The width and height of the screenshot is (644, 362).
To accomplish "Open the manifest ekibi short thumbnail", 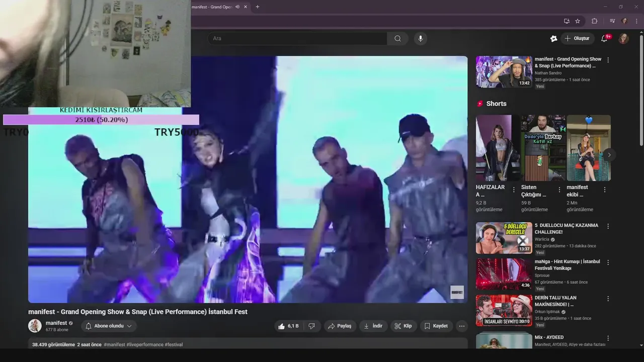I will (589, 148).
